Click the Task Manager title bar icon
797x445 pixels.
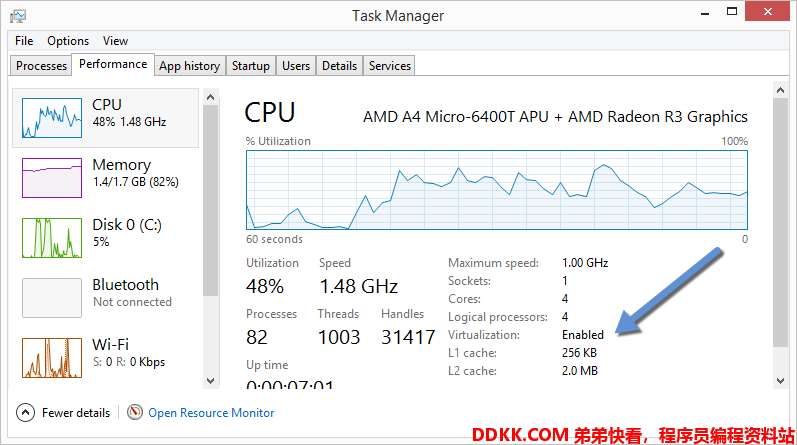pyautogui.click(x=18, y=16)
